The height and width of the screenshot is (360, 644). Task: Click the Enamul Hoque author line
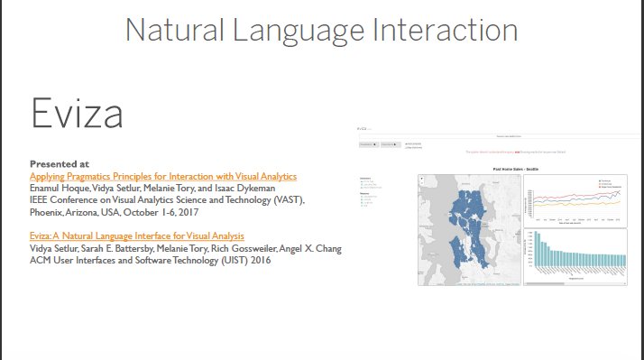152,189
